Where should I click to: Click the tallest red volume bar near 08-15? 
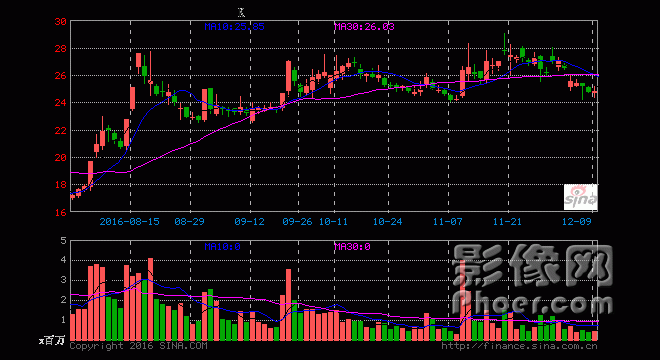[150, 299]
